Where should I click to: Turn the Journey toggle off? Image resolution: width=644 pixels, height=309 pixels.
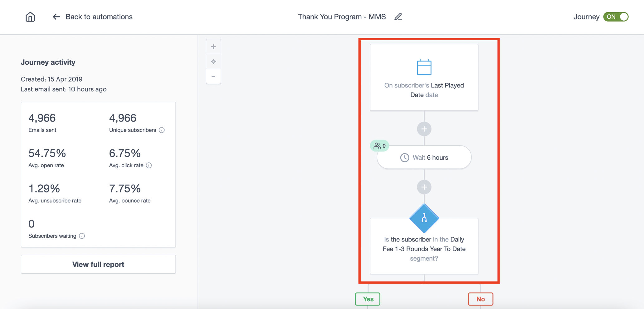pos(616,17)
